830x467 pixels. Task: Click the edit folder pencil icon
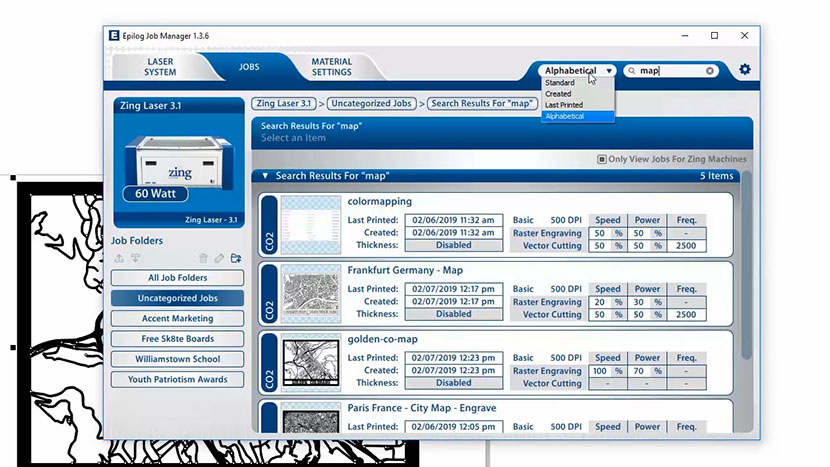click(220, 258)
